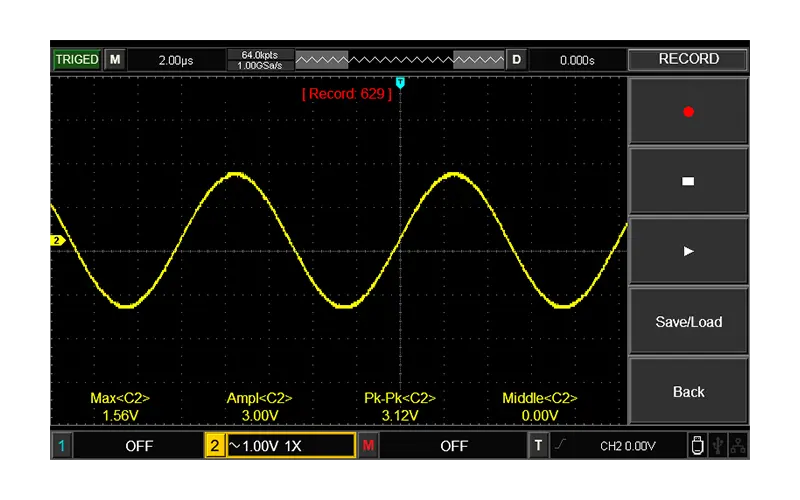
Task: Click the TRIGED status indicator
Action: 77,60
